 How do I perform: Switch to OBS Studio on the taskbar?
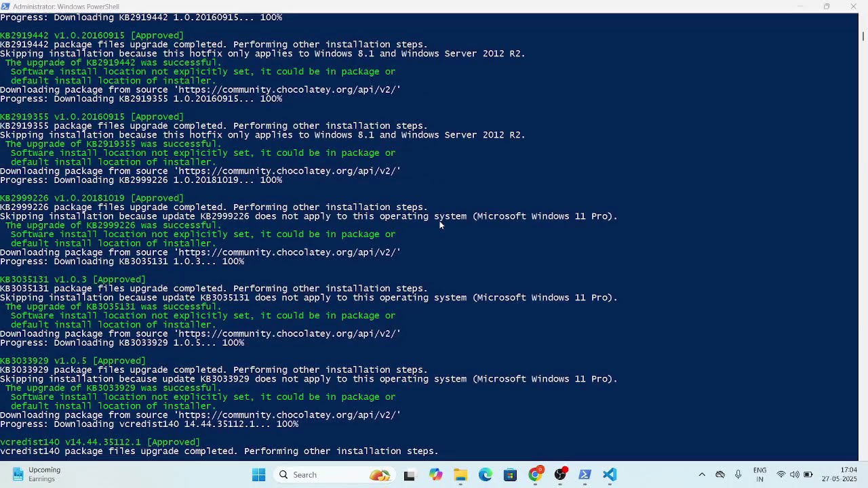560,474
